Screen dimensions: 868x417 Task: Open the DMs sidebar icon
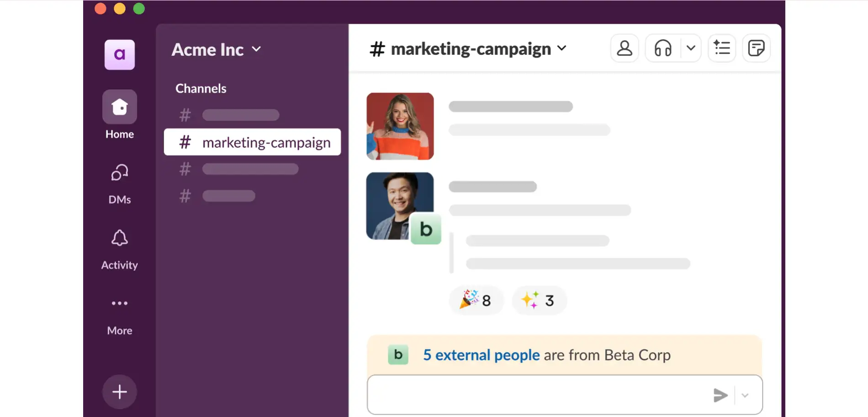pyautogui.click(x=119, y=172)
